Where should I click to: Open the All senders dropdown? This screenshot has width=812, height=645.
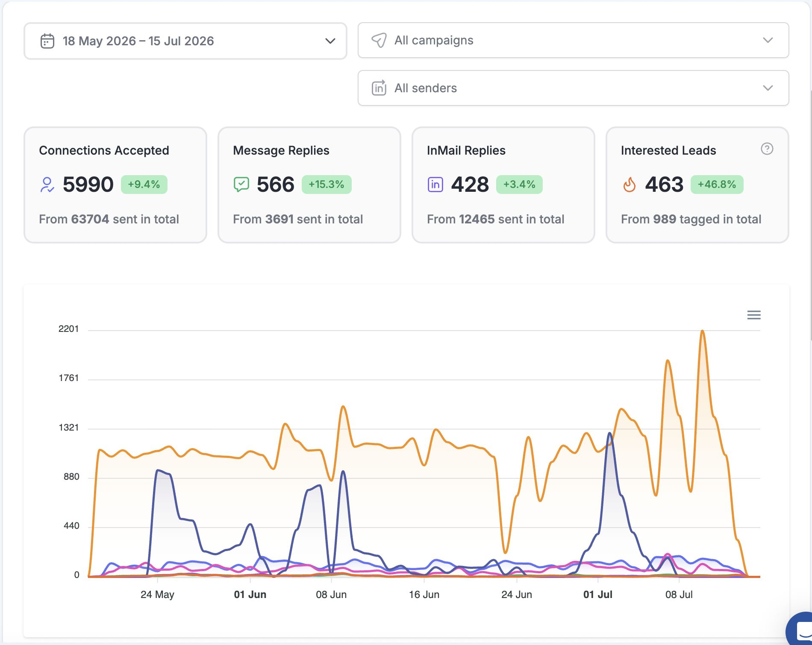(573, 88)
